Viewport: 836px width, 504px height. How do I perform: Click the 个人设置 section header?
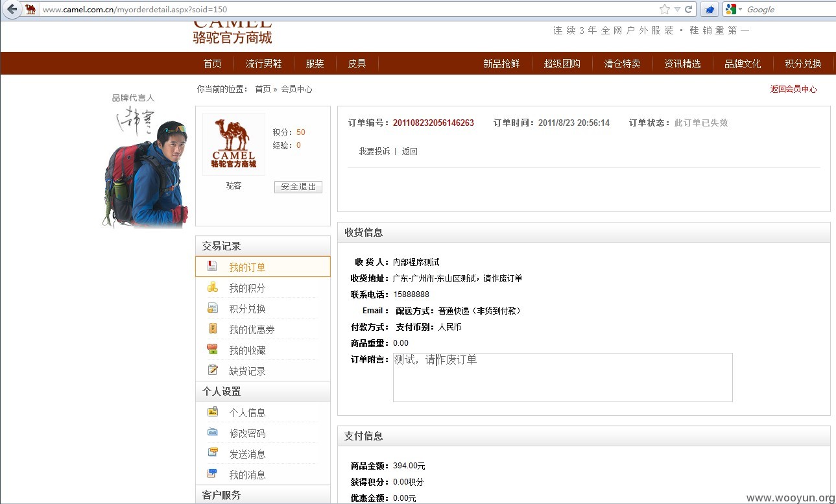[263, 391]
